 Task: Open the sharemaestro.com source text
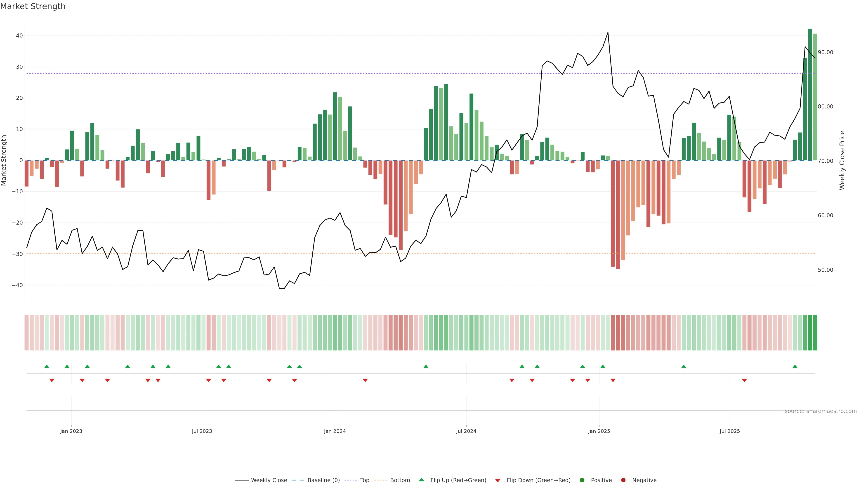tap(821, 411)
